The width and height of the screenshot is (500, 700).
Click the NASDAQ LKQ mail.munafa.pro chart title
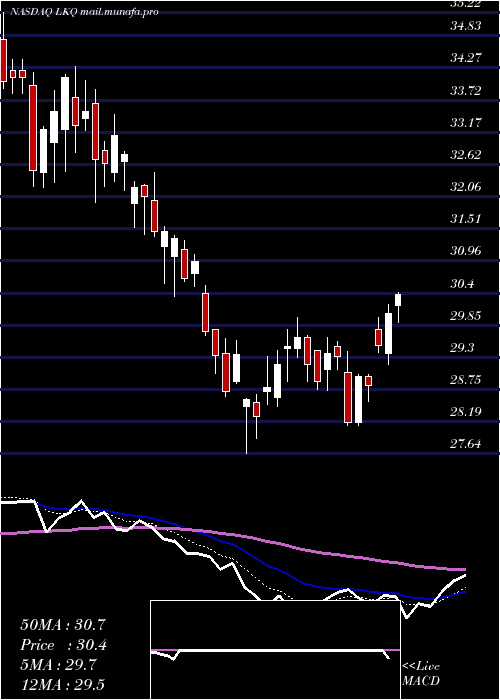point(83,12)
